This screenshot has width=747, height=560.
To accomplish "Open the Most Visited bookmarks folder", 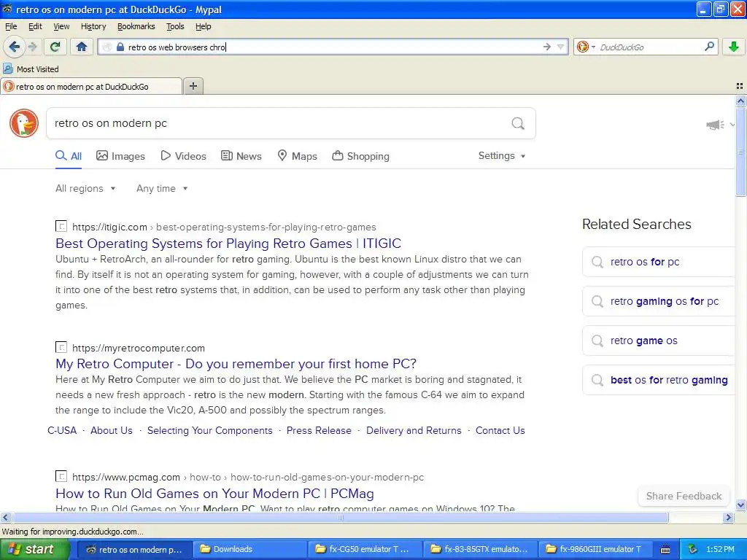I will (31, 69).
